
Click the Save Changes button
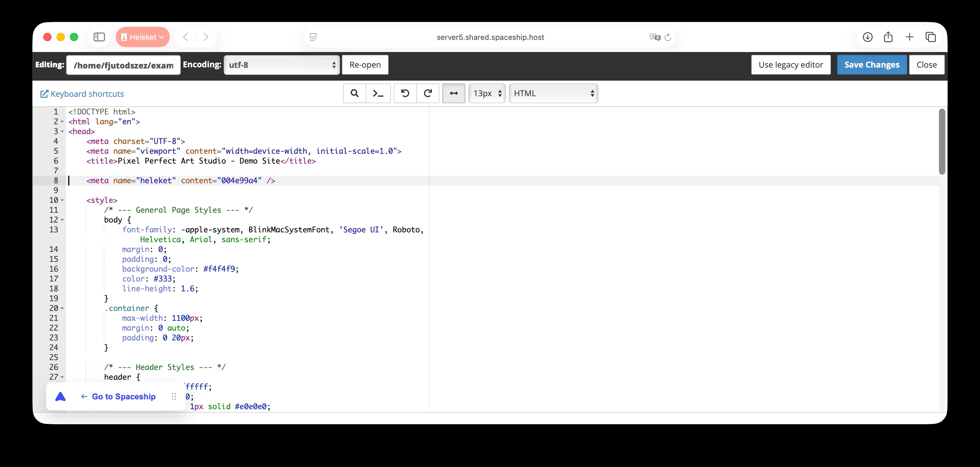pos(872,65)
